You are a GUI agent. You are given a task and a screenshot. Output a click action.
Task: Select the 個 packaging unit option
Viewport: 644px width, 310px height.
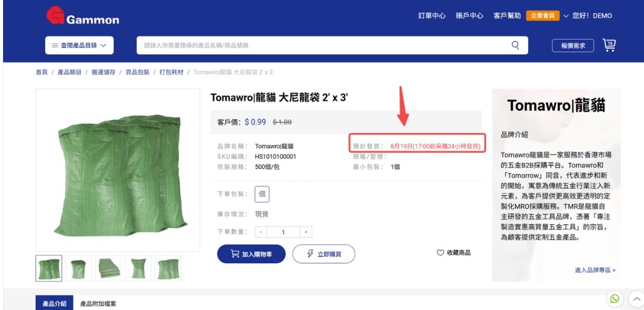coord(262,194)
